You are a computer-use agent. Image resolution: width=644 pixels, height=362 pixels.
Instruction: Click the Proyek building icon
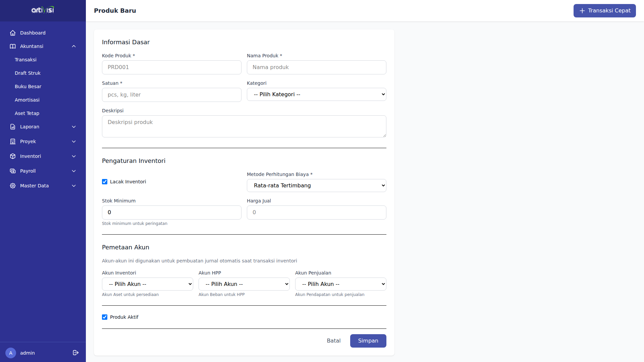tap(13, 141)
